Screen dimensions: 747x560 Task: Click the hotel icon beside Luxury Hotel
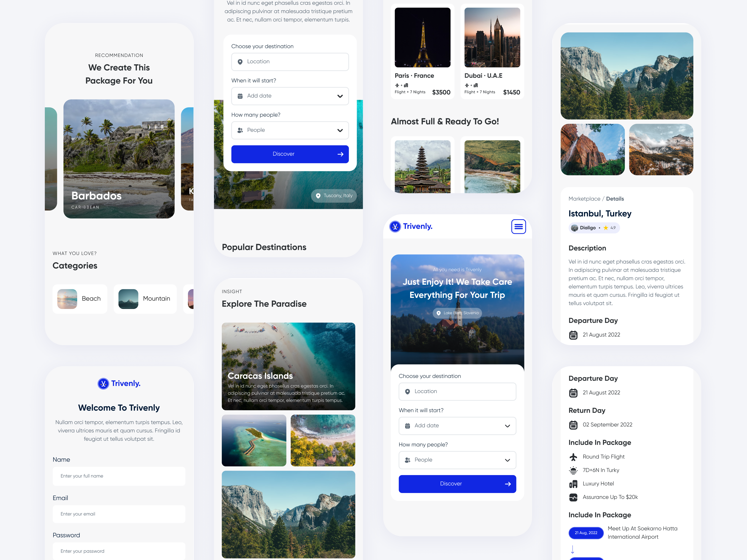click(x=573, y=484)
